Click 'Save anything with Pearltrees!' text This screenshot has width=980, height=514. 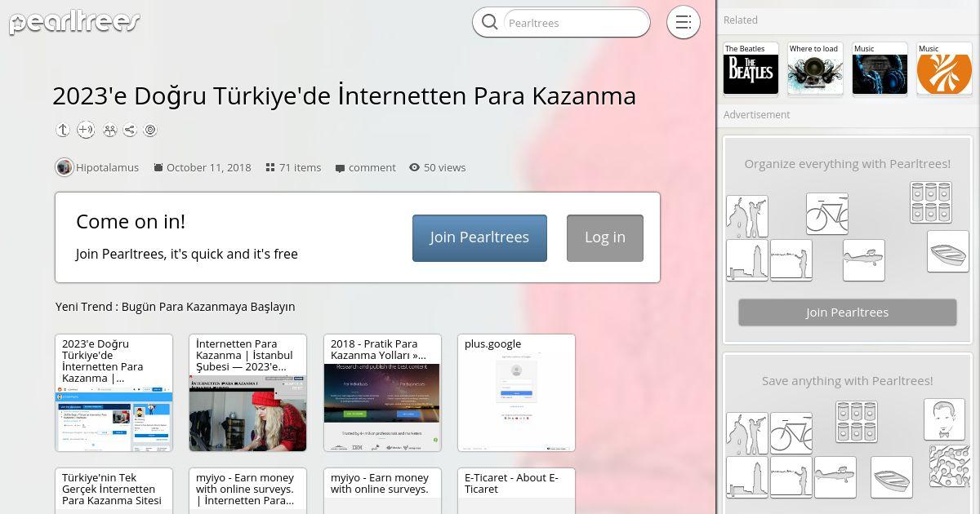coord(848,381)
